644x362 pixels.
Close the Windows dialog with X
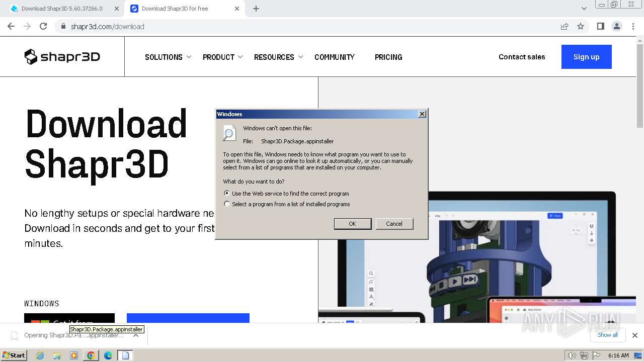(422, 114)
